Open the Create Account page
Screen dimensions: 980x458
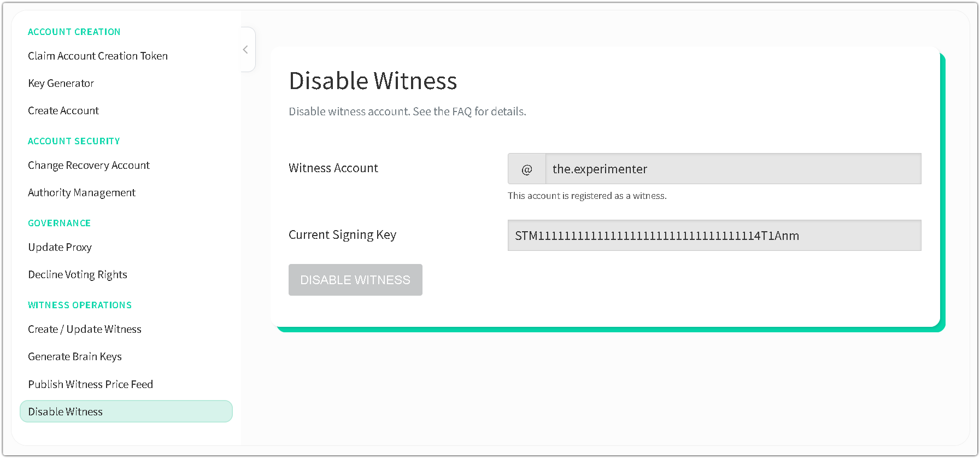click(x=63, y=110)
